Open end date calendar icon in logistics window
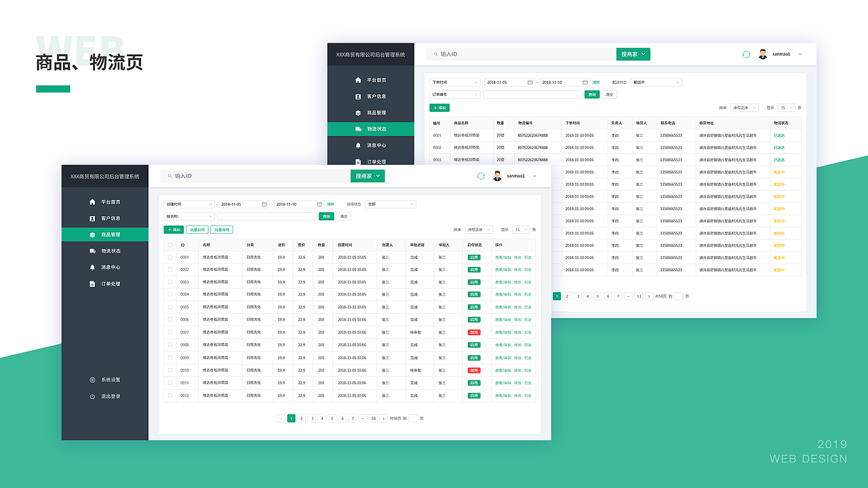This screenshot has height=488, width=868. pos(585,82)
